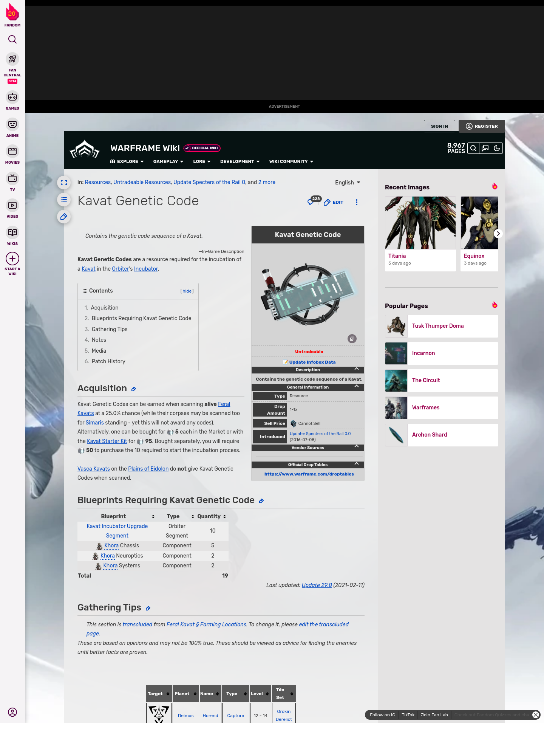Open the Feral Kavats link
Viewport: 544px width, 756px height.
click(224, 404)
